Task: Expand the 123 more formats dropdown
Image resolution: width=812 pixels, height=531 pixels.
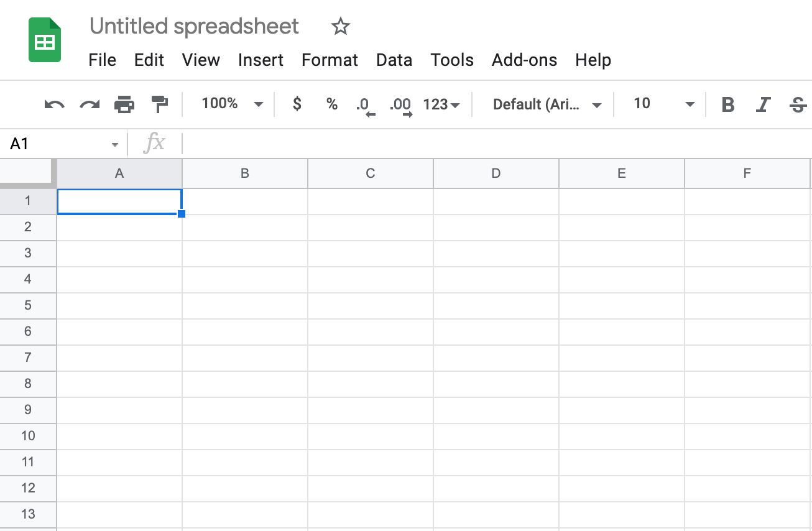Action: coord(441,104)
